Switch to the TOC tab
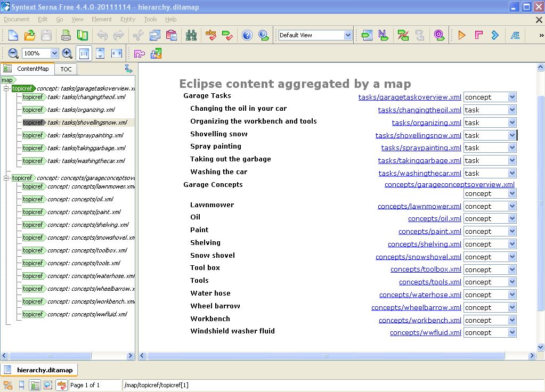Viewport: 545px width, 392px height. click(66, 69)
